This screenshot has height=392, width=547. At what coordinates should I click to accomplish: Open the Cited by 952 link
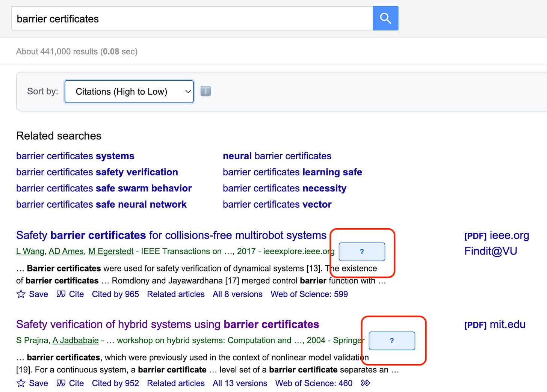[x=115, y=383]
